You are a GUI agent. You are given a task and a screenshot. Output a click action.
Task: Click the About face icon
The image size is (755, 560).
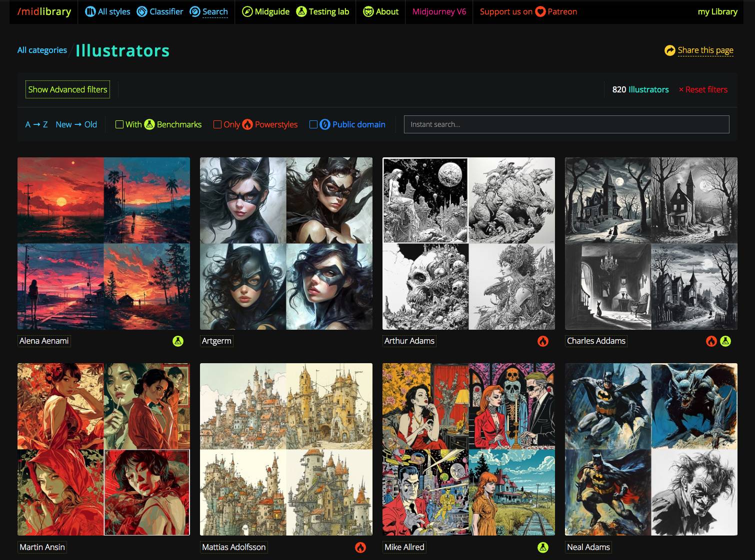tap(368, 11)
